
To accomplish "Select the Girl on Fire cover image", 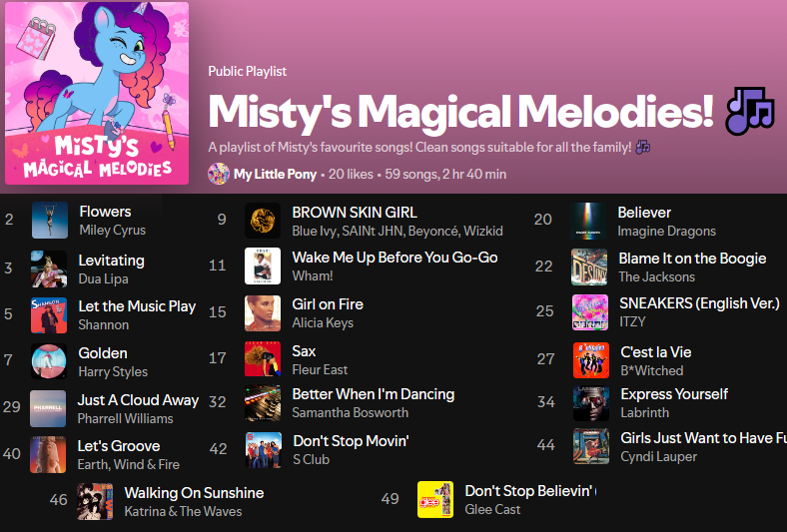I will click(263, 312).
